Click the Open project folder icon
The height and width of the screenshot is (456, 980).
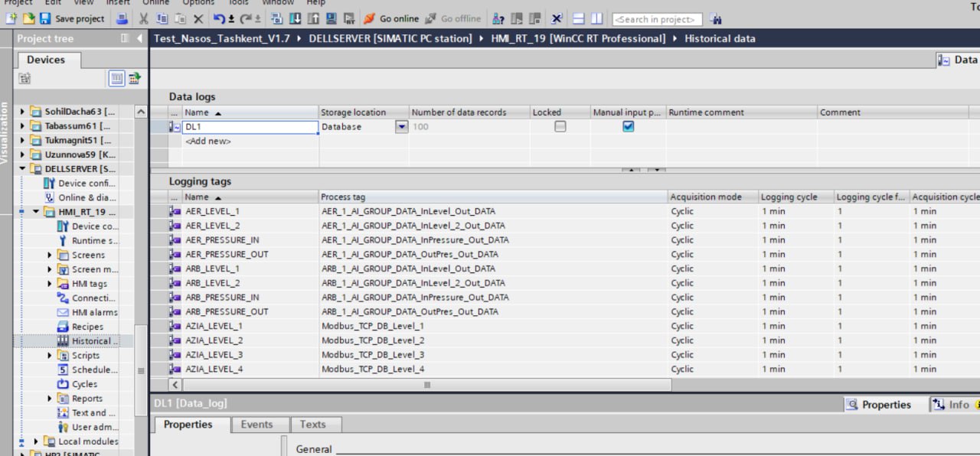click(x=28, y=18)
